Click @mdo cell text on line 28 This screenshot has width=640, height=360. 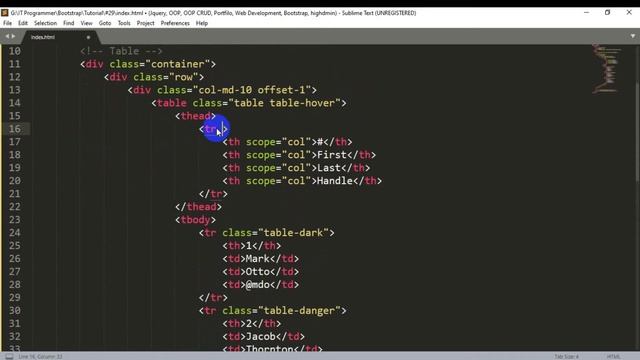(258, 284)
